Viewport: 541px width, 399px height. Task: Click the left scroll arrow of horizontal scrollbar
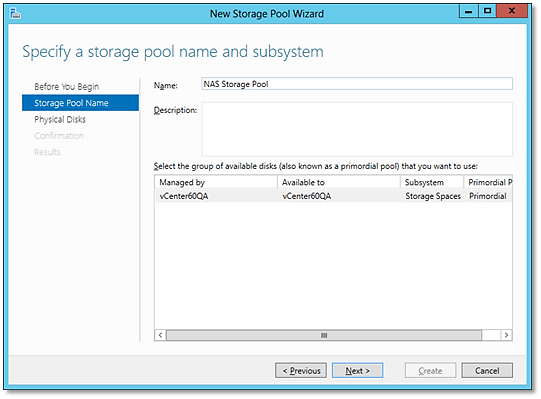click(x=160, y=335)
